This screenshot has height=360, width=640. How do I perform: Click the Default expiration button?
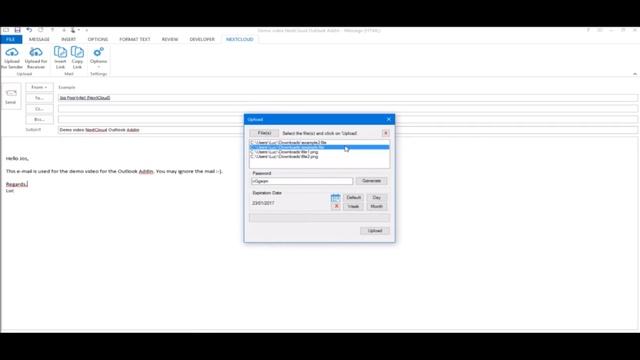tap(353, 198)
